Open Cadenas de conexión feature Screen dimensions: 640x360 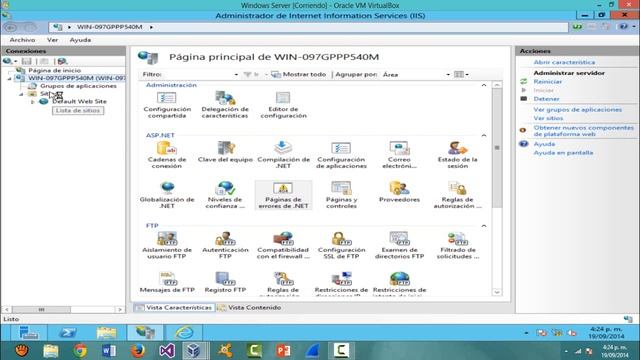coord(167,155)
